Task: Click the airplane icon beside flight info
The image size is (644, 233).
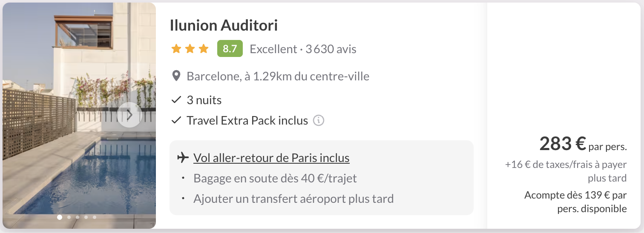Action: [x=183, y=158]
